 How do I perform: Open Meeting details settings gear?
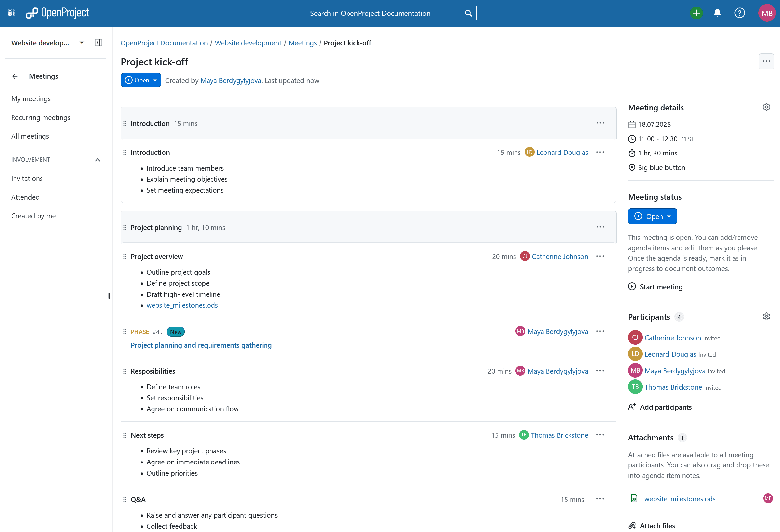(x=766, y=107)
